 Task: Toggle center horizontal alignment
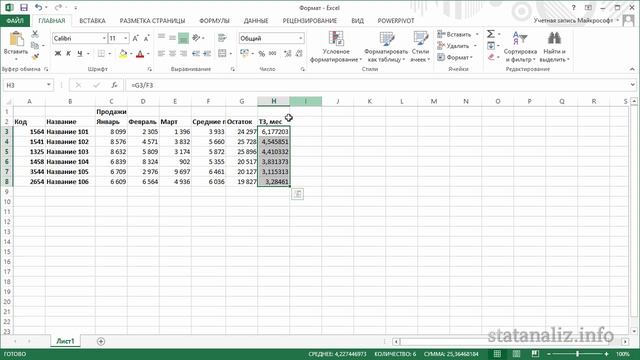click(x=172, y=53)
